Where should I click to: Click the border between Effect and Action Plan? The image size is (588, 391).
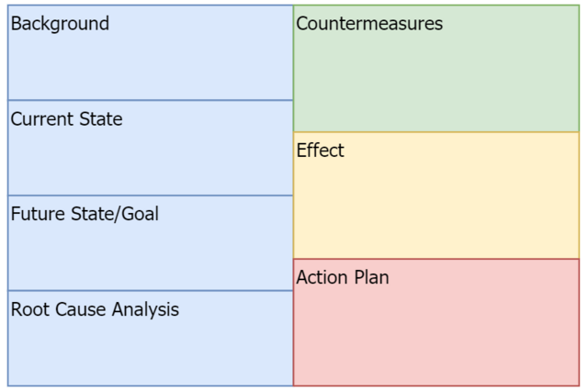[x=436, y=259]
